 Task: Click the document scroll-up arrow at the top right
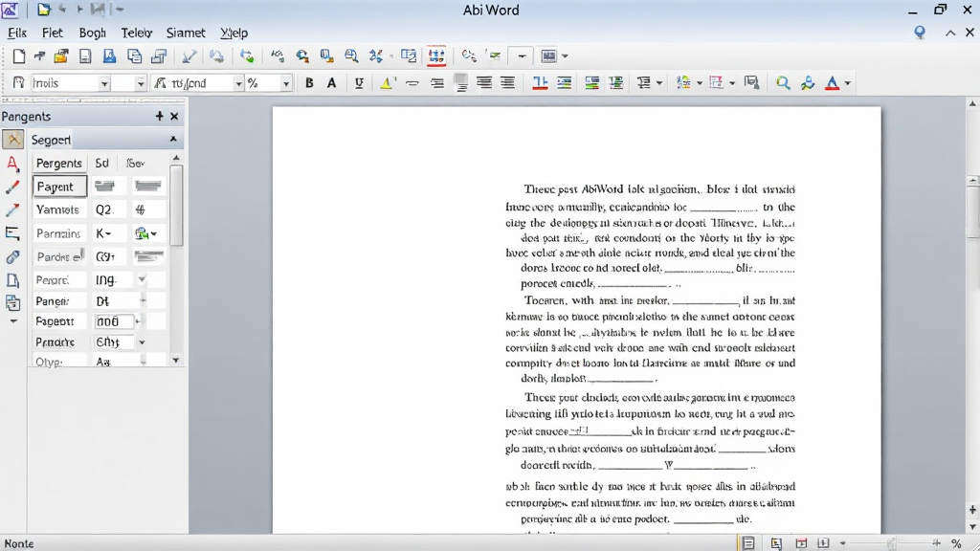coord(972,103)
